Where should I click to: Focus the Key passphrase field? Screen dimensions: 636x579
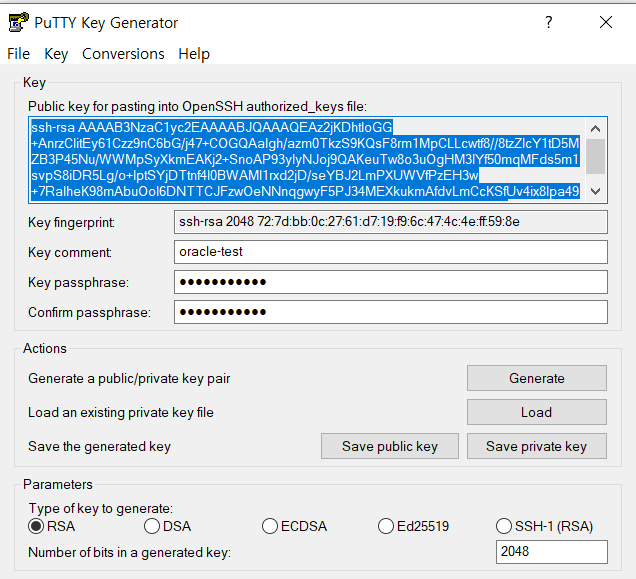coord(391,282)
